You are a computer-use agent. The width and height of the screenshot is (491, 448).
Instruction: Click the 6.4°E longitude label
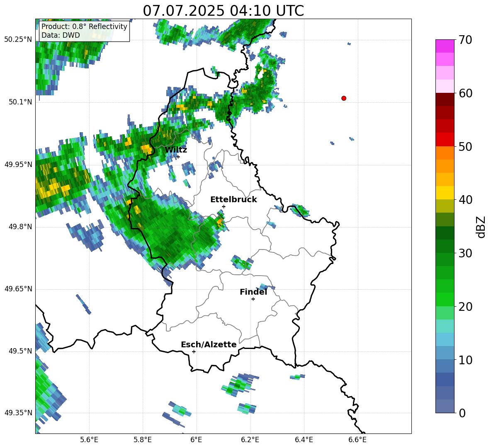pyautogui.click(x=304, y=440)
